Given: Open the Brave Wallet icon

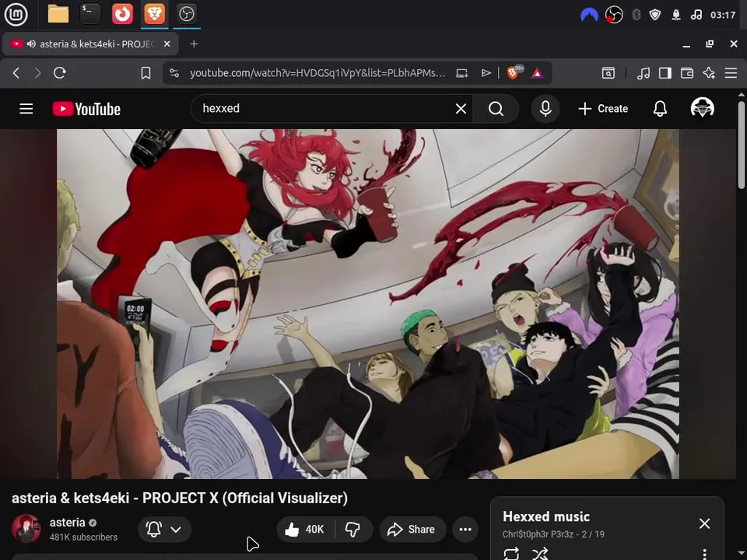Looking at the screenshot, I should click(x=687, y=73).
